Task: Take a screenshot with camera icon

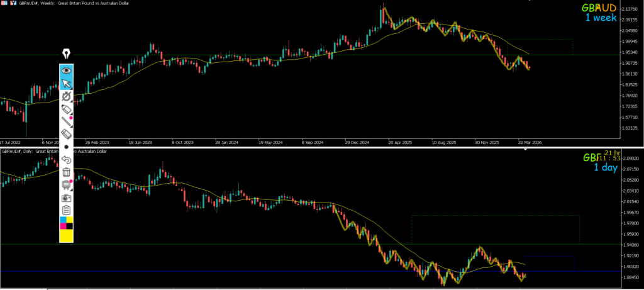Action: (x=67, y=198)
